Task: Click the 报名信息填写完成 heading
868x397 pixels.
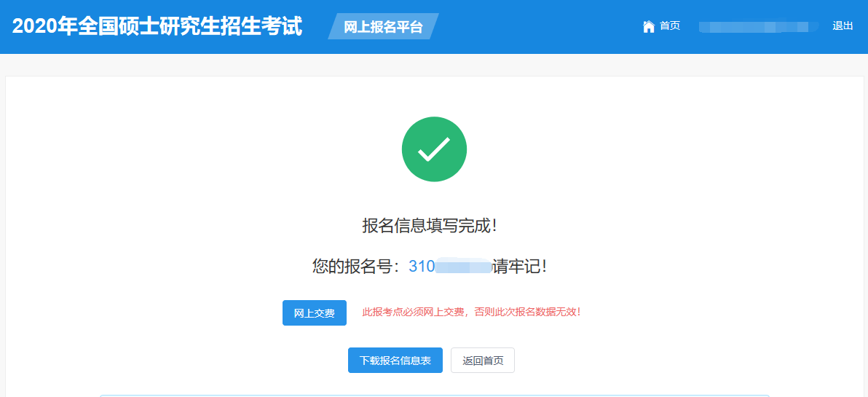Action: 430,226
